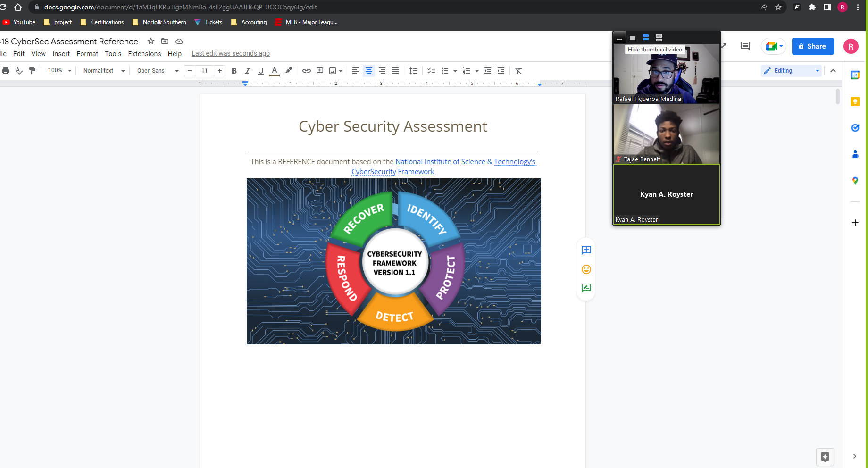
Task: View the cloud save status
Action: click(x=179, y=41)
